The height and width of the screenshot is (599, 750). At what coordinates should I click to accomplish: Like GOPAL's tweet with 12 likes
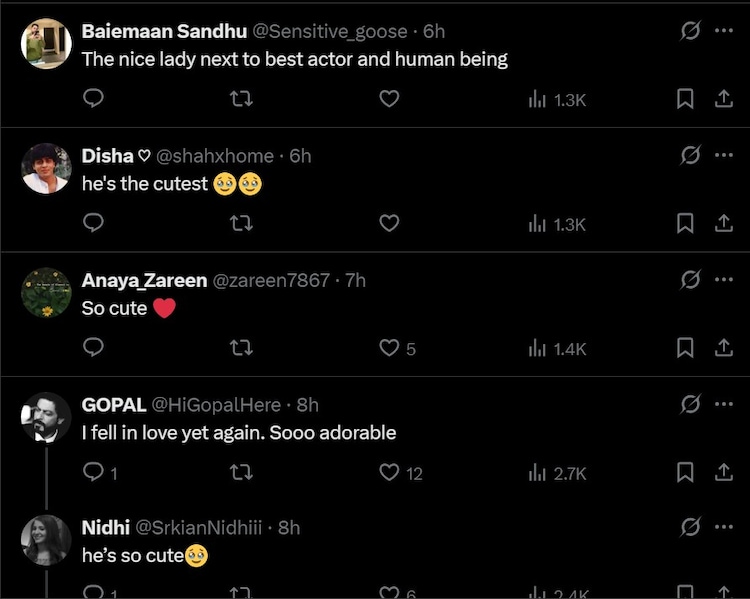pos(390,472)
